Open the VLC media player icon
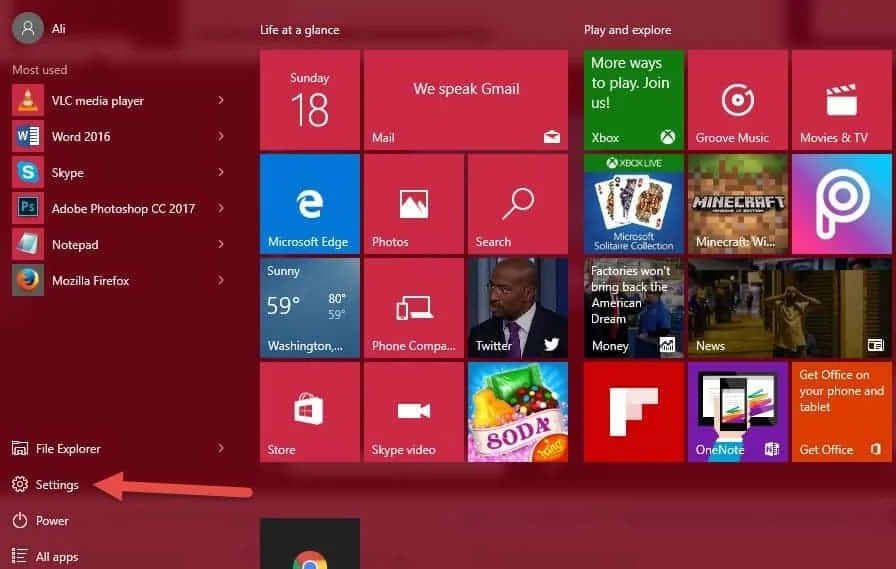Screen dimensions: 896x569 (x=28, y=100)
